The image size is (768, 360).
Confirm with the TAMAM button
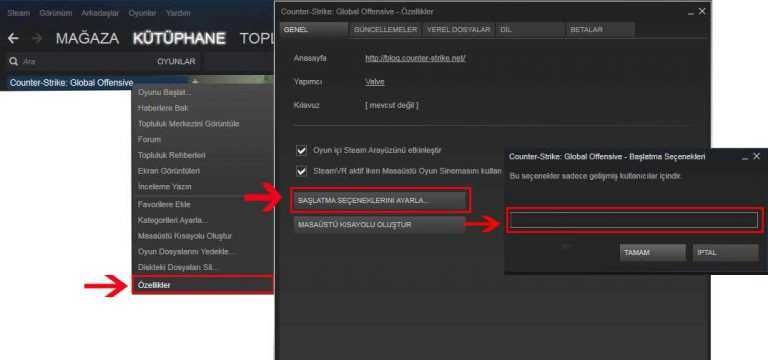coord(652,253)
